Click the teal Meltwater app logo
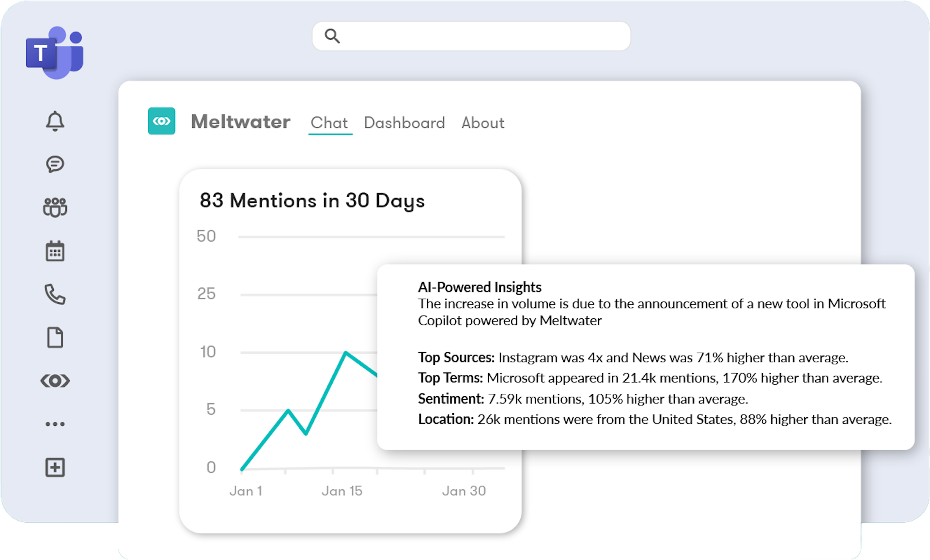The width and height of the screenshot is (930, 560). point(161,121)
